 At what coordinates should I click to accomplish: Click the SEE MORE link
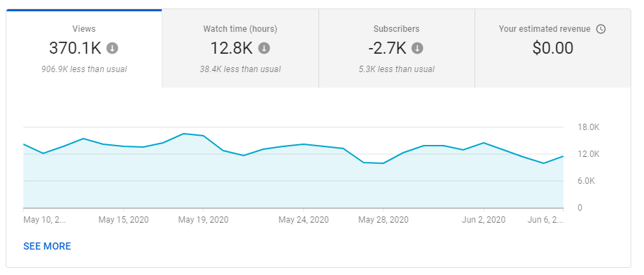point(47,246)
